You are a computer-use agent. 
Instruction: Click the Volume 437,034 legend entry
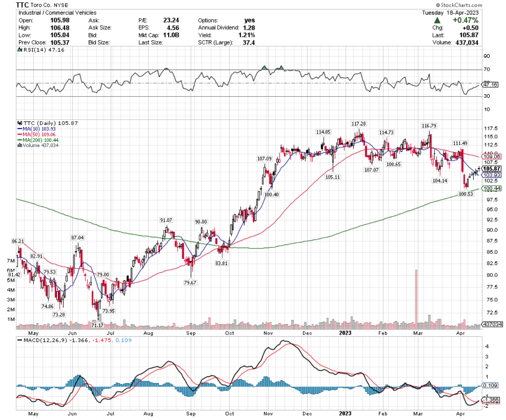pos(38,145)
